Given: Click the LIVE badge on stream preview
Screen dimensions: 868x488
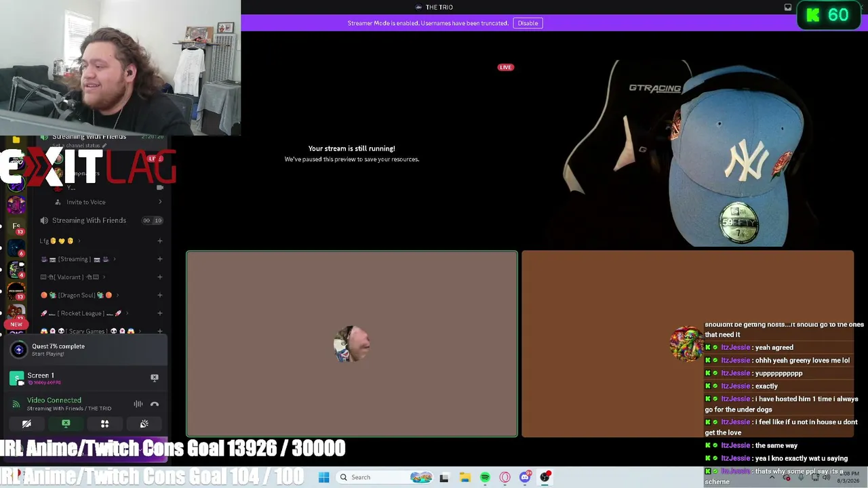Looking at the screenshot, I should tap(505, 67).
